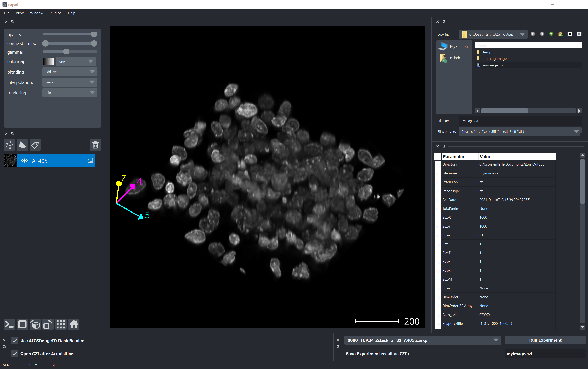Uncheck Use AICSImageIO Dask Reader
The width and height of the screenshot is (588, 369).
point(15,341)
